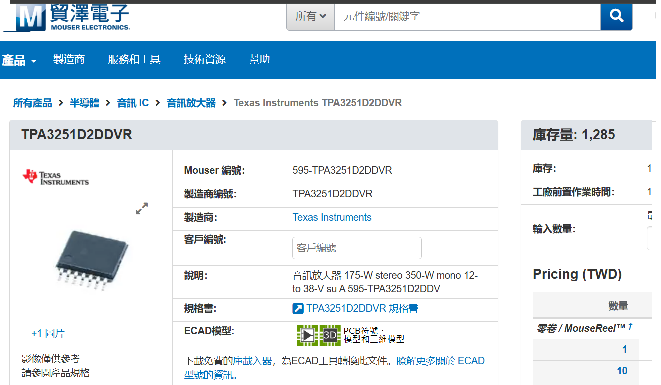Screen dimensions: 661x385
Task: Open the +1 more images link
Action: coord(48,334)
